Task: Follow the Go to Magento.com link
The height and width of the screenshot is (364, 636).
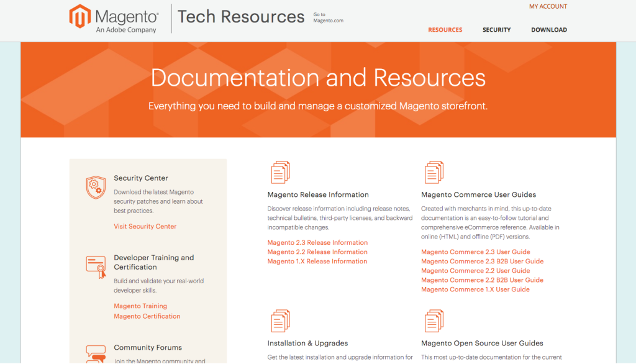Action: click(x=328, y=17)
